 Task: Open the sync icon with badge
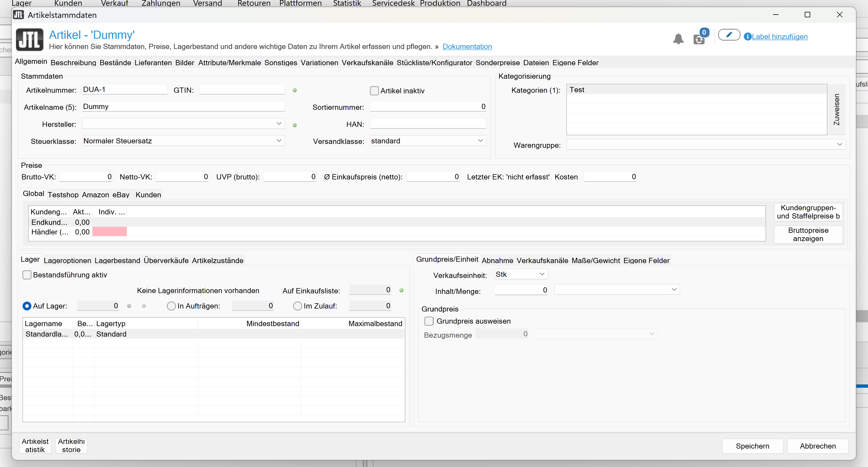[x=699, y=39]
